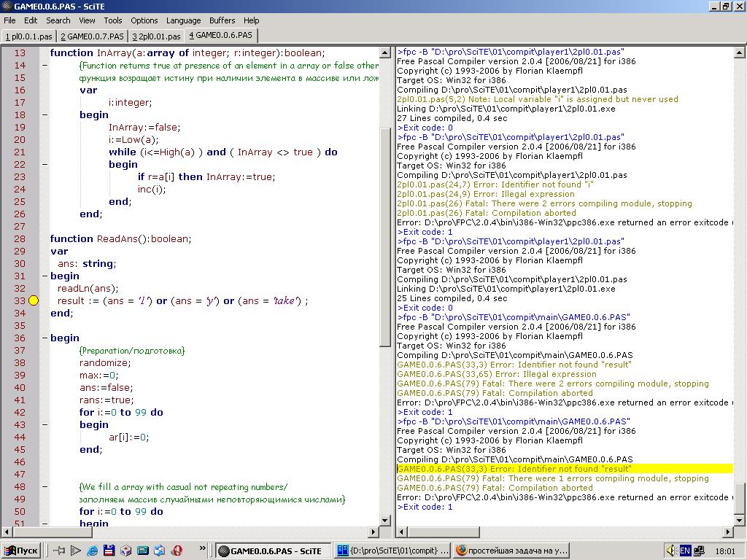747x560 pixels.
Task: Collapse the begin block at line 18
Action: (x=44, y=114)
